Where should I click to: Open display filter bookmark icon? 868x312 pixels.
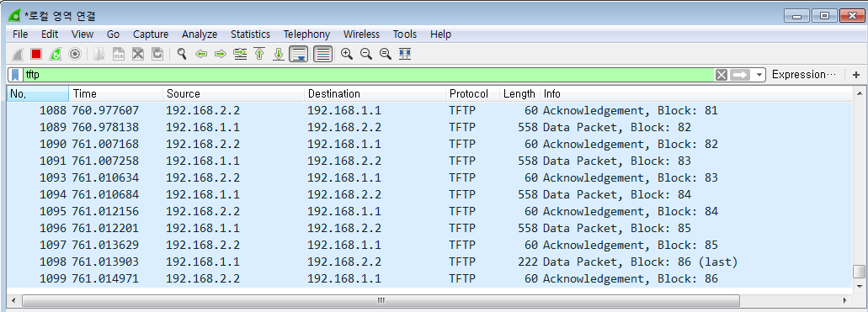pyautogui.click(x=16, y=75)
